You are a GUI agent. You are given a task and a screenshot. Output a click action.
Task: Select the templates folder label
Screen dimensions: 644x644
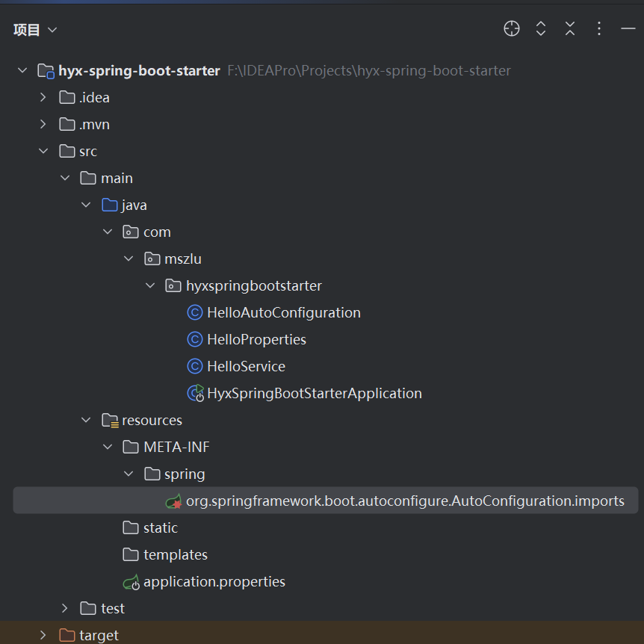[176, 555]
